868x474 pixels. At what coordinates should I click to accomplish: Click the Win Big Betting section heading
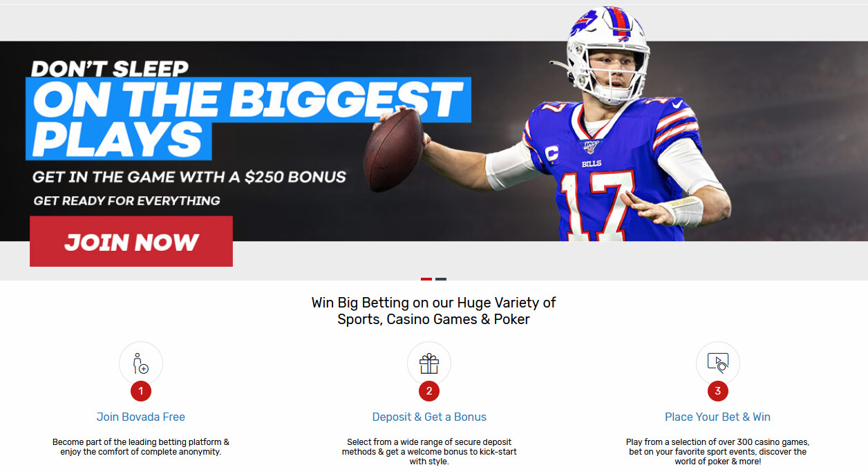[x=434, y=311]
